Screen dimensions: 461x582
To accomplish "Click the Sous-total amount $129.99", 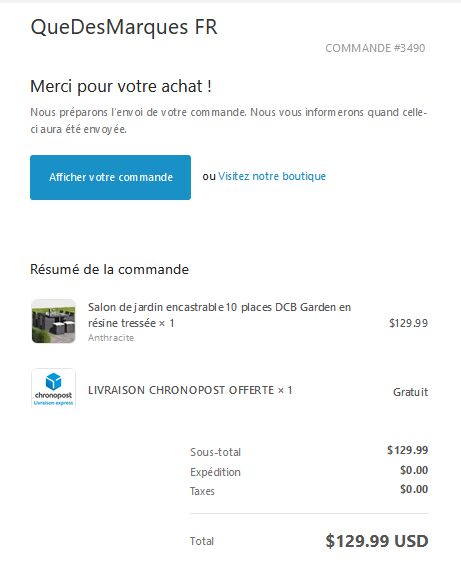I will [408, 450].
